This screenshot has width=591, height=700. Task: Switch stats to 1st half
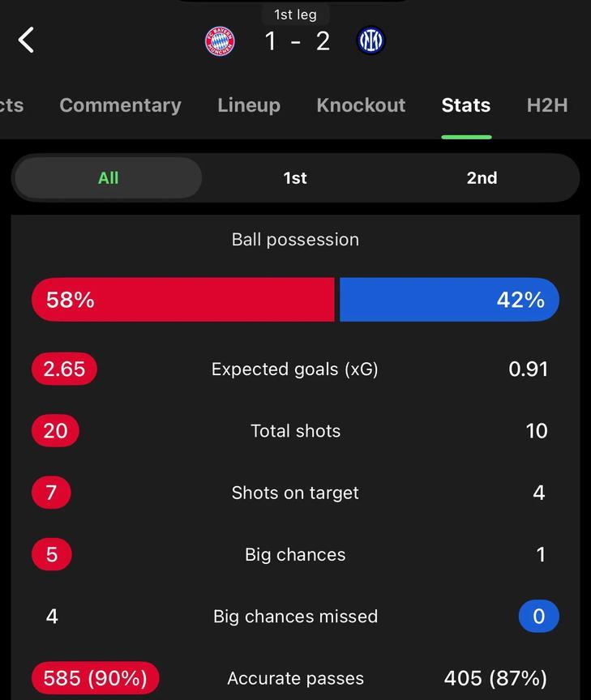(295, 177)
